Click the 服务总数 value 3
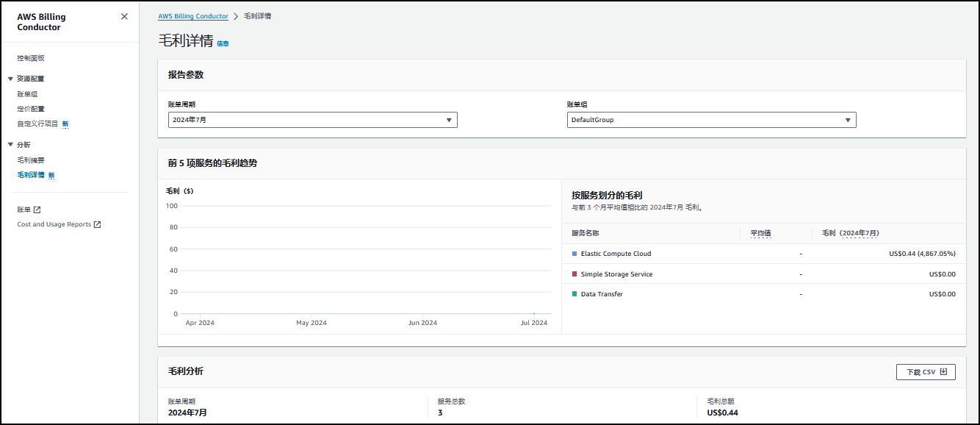 click(440, 413)
